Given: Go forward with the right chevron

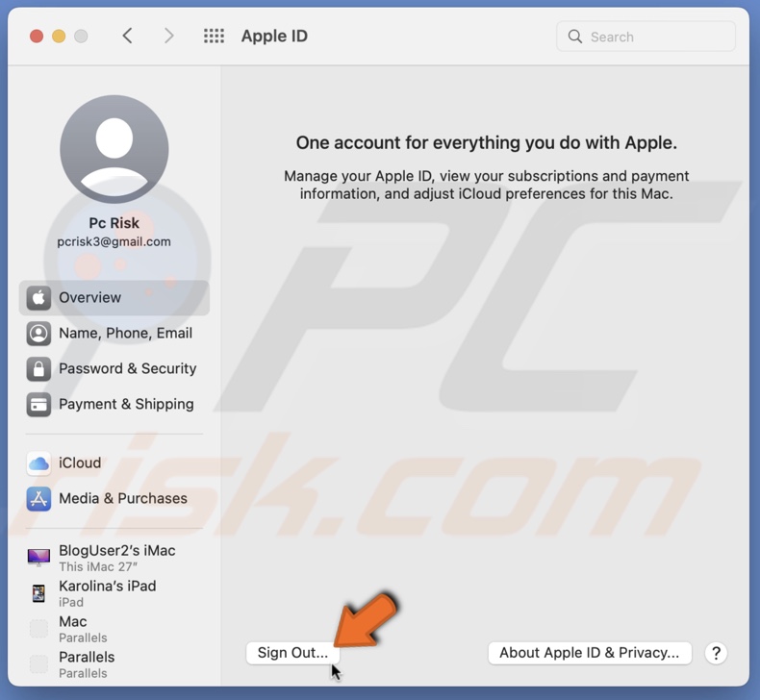Looking at the screenshot, I should [x=168, y=36].
